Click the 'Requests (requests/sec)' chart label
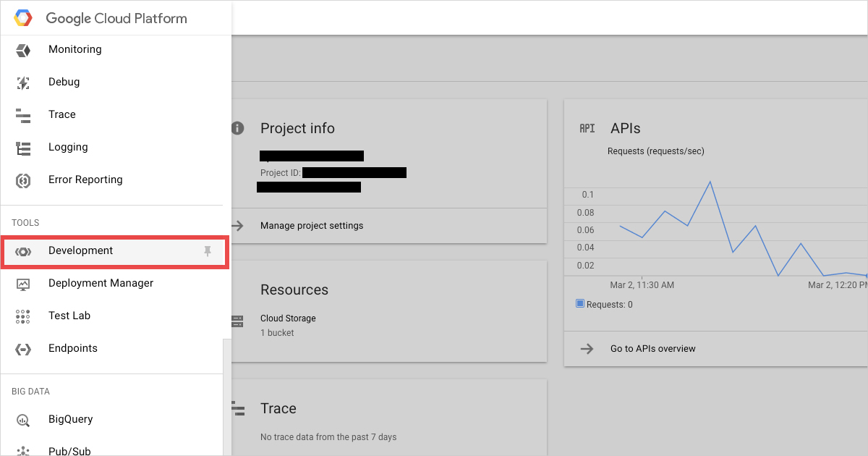This screenshot has height=456, width=868. (x=656, y=151)
